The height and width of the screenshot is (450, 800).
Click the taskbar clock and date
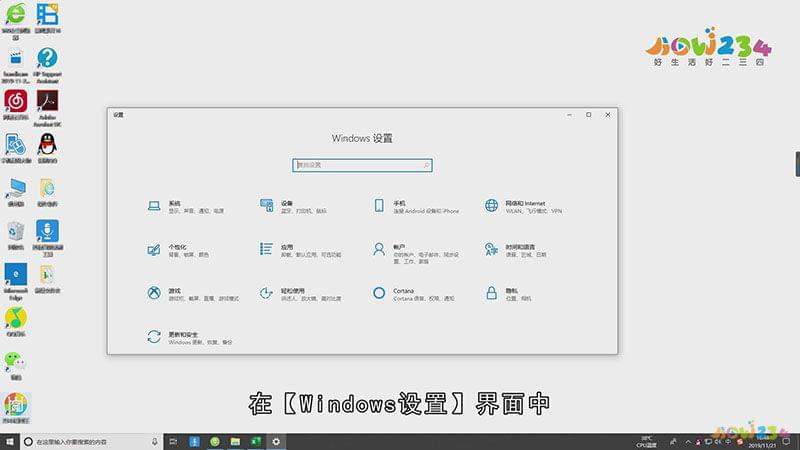[762, 442]
